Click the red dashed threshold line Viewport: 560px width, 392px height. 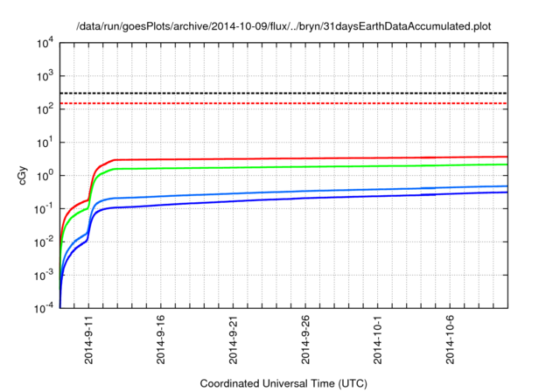(283, 103)
